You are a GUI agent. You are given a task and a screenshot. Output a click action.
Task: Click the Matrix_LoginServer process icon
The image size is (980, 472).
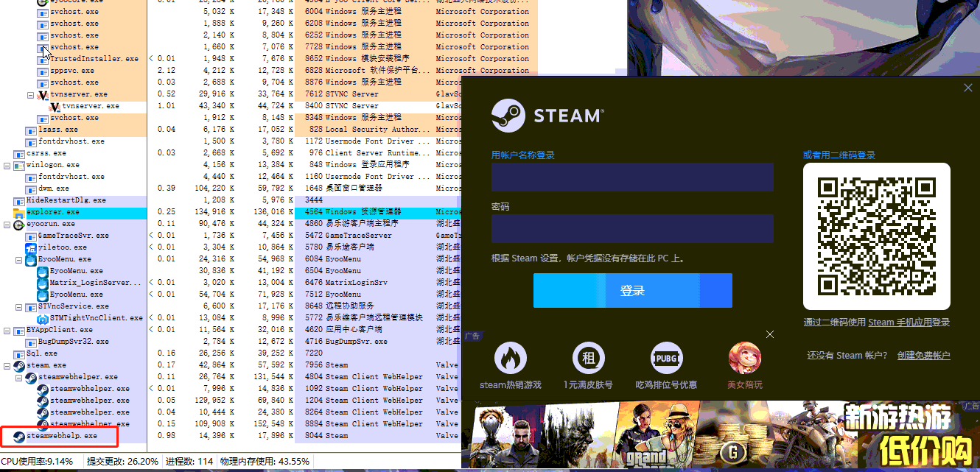(x=43, y=283)
